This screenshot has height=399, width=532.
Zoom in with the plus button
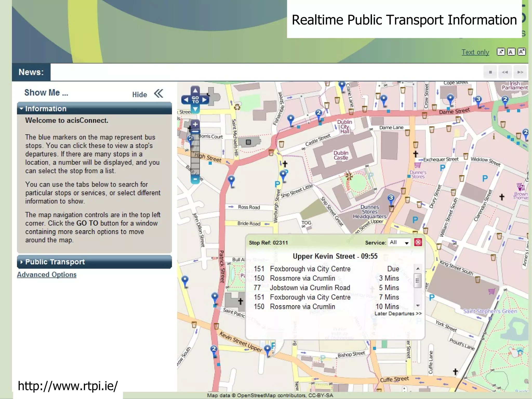tap(195, 124)
